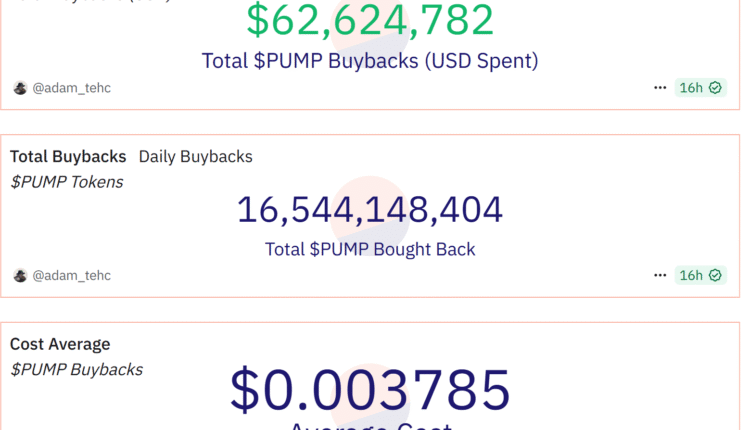750x430 pixels.
Task: Click adam_tehc avatar in the PUMP Tokens panel
Action: (x=20, y=275)
